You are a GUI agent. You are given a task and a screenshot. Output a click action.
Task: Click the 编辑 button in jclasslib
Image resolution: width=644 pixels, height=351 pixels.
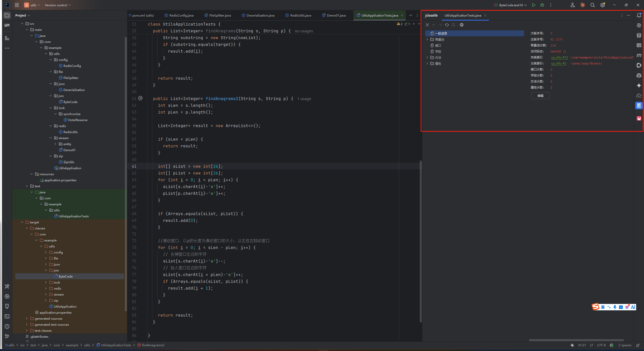540,96
